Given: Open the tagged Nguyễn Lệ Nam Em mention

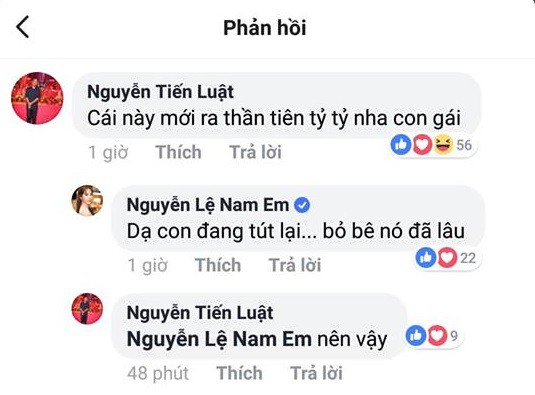Looking at the screenshot, I should 219,339.
